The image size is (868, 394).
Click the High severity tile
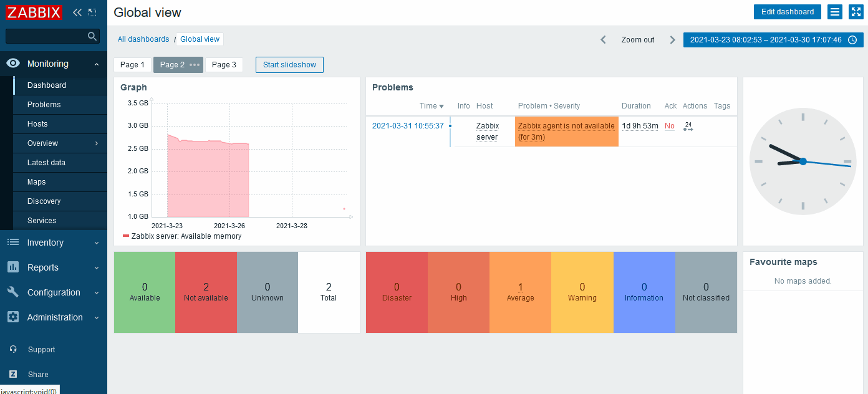click(458, 292)
